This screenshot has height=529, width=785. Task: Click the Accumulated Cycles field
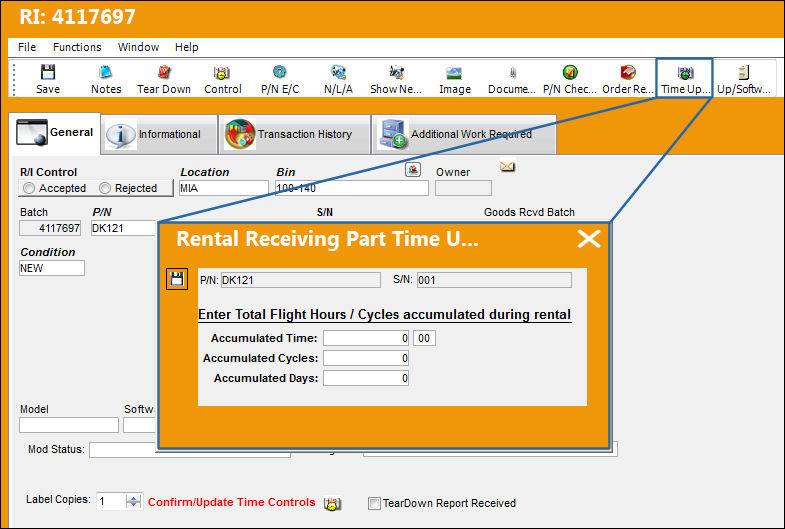pyautogui.click(x=366, y=358)
